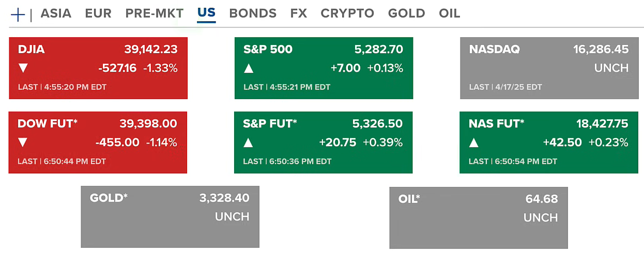This screenshot has width=644, height=254.
Task: Click the DOW FUT down arrow indicator
Action: pos(23,142)
